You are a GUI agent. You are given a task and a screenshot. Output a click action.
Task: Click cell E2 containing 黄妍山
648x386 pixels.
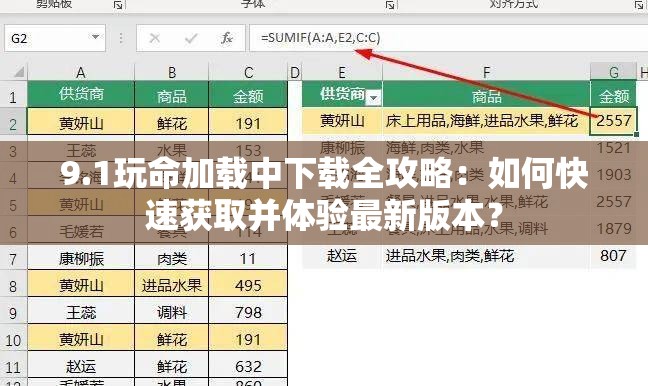click(342, 120)
